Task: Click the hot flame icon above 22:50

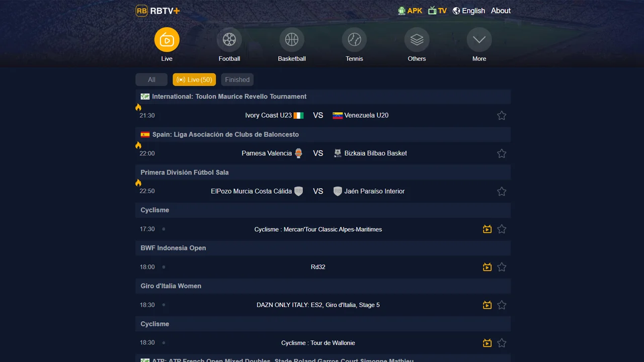Action: pyautogui.click(x=138, y=183)
